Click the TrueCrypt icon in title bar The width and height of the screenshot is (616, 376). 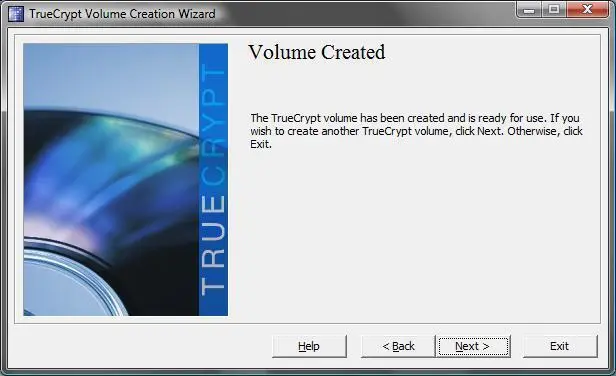click(x=16, y=14)
